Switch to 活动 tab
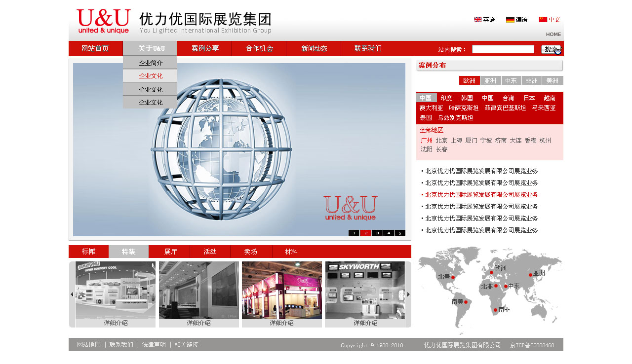The height and width of the screenshot is (364, 632). 210,252
